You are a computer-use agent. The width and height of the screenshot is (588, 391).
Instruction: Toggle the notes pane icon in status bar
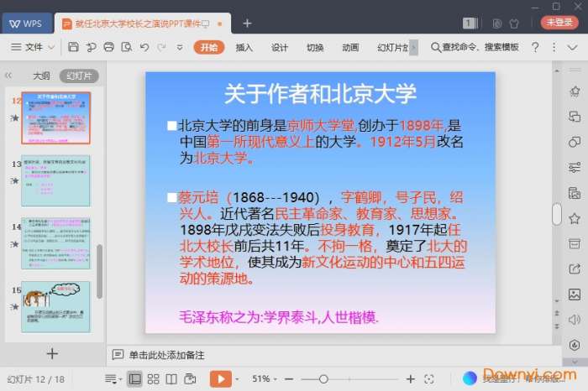point(112,379)
